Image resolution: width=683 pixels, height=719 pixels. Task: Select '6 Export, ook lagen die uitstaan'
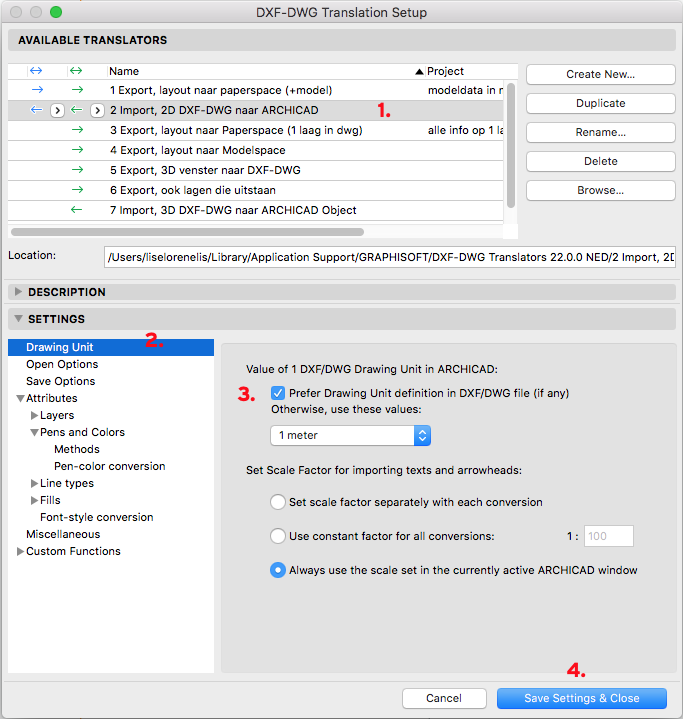click(255, 190)
